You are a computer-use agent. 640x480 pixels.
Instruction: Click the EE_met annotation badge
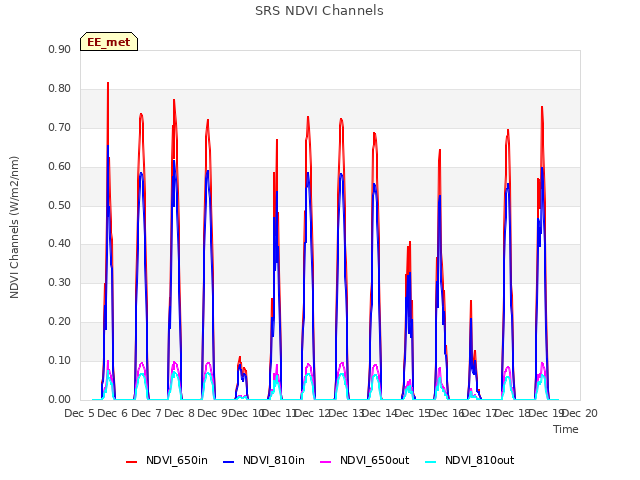click(109, 42)
